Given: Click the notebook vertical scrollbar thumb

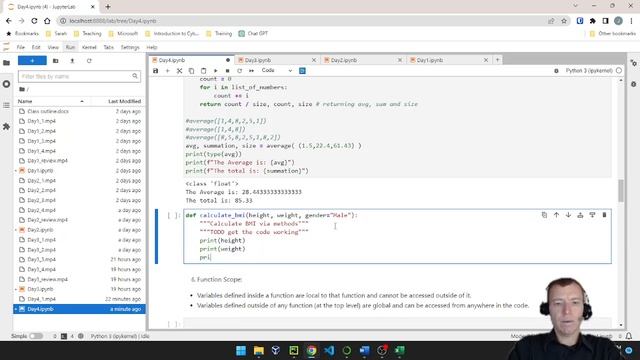Looking at the screenshot, I should (621, 191).
